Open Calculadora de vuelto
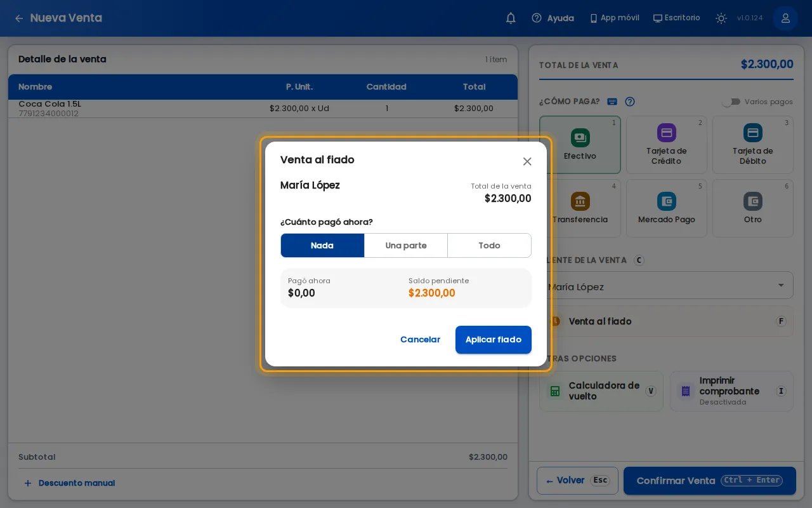This screenshot has height=508, width=812. pos(601,391)
